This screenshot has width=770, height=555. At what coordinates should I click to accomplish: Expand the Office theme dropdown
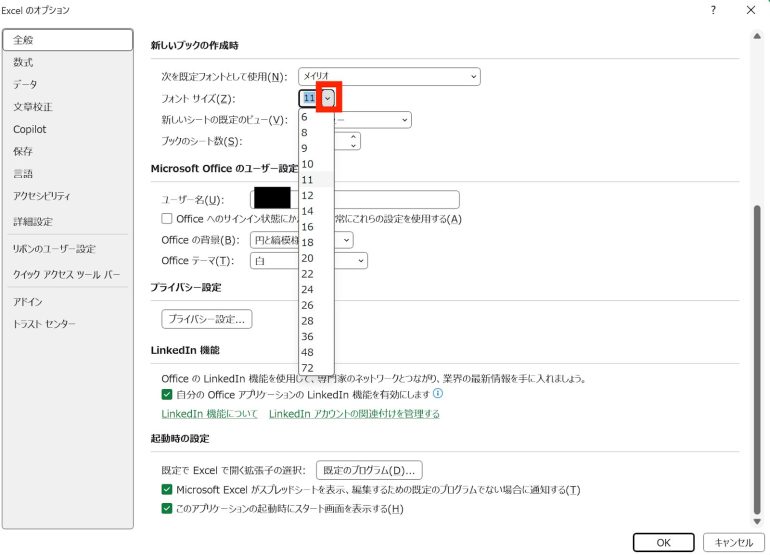tap(359, 261)
